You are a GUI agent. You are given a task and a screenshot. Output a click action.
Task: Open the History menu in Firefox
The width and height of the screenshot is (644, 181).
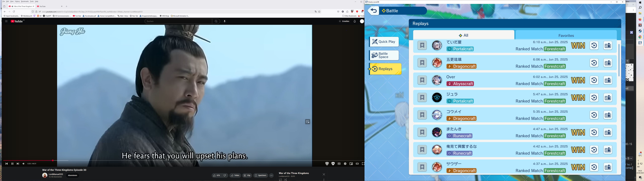(17, 2)
